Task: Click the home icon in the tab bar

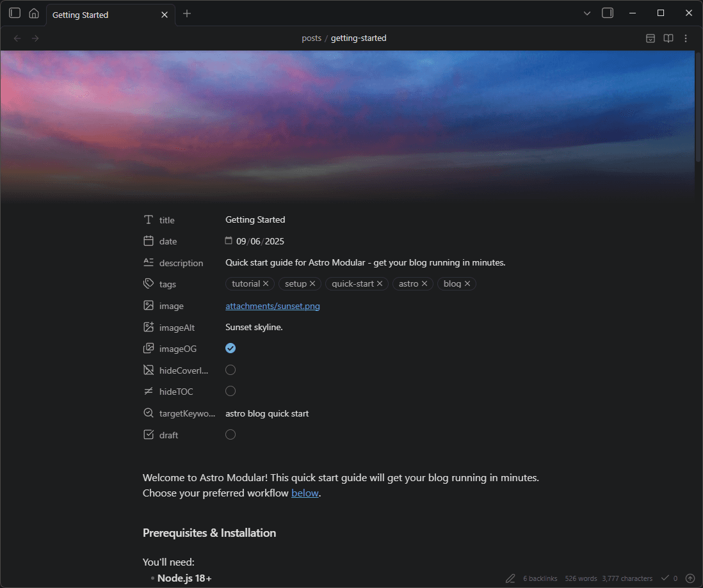Action: click(x=33, y=13)
